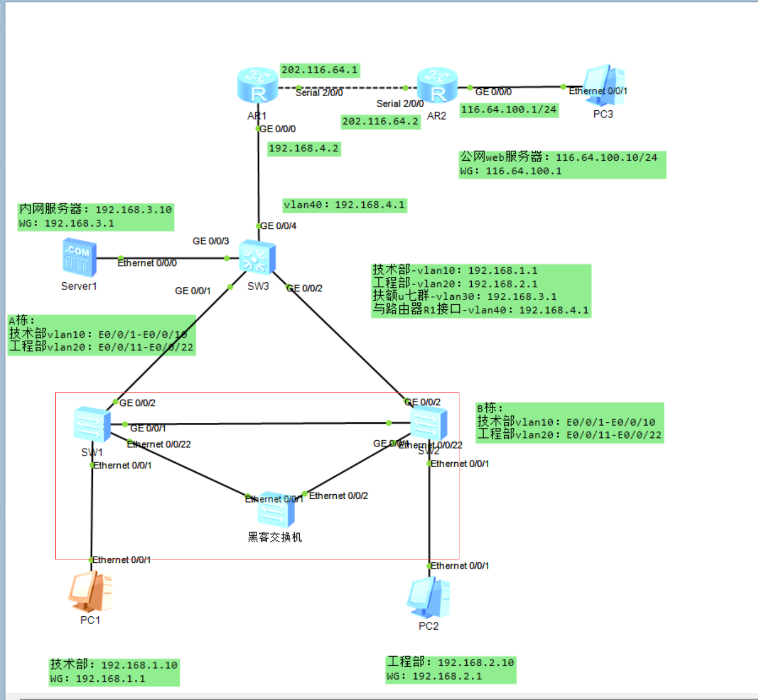
Task: Select the Ethernet 0/0/1 label just below SW1
Action: 123,466
